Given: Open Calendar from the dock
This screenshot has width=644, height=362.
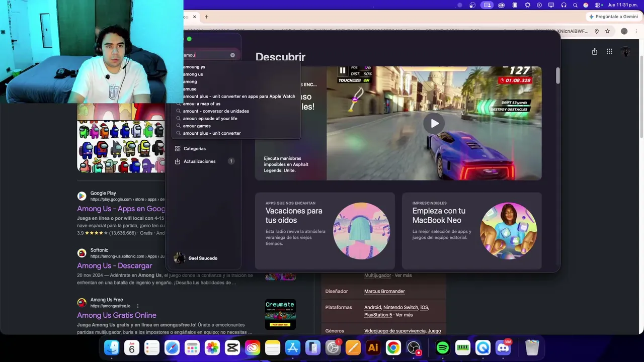Looking at the screenshot, I should pyautogui.click(x=132, y=347).
